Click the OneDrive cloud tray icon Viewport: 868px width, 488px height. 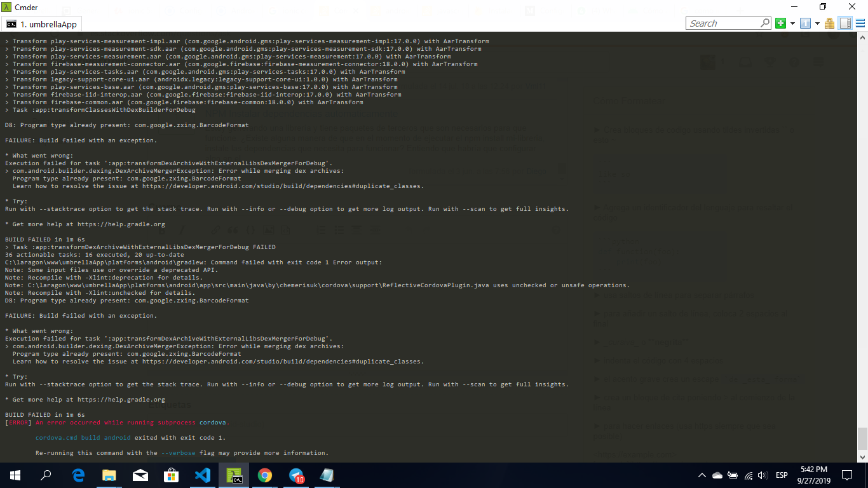[x=717, y=475]
